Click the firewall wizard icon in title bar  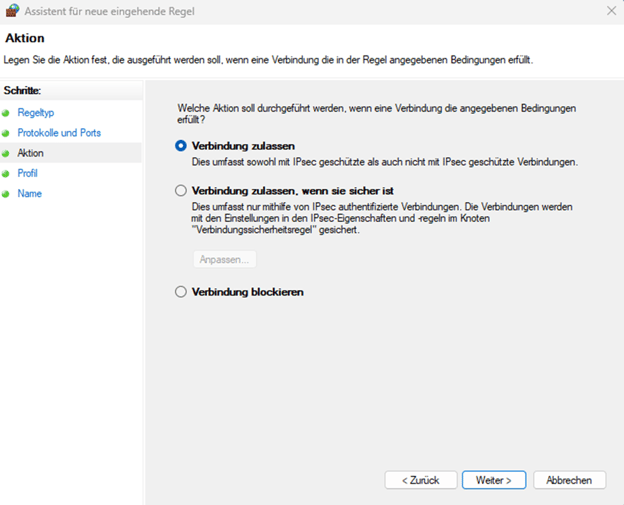pos(12,10)
